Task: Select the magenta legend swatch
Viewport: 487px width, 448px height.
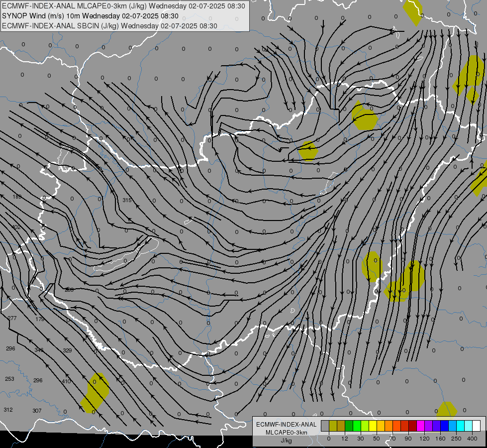Action: coord(420,426)
